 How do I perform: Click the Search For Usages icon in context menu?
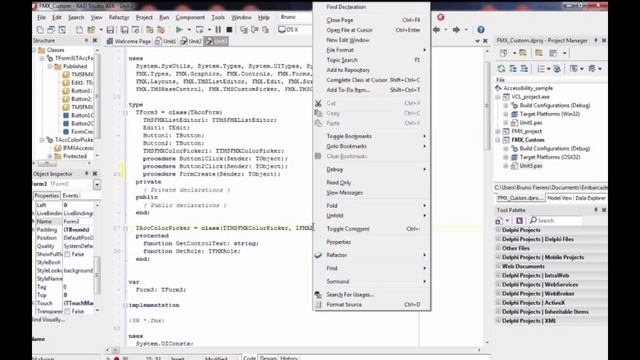point(318,294)
